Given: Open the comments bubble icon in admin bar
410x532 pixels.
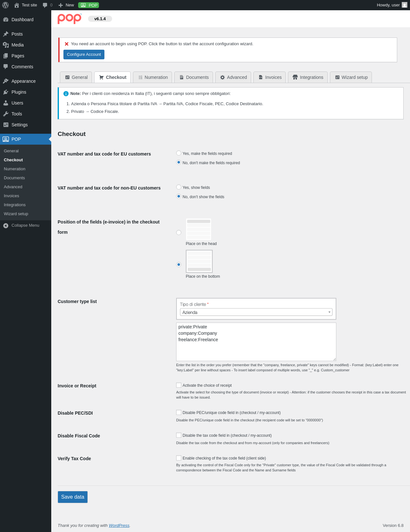Looking at the screenshot, I should (45, 5).
